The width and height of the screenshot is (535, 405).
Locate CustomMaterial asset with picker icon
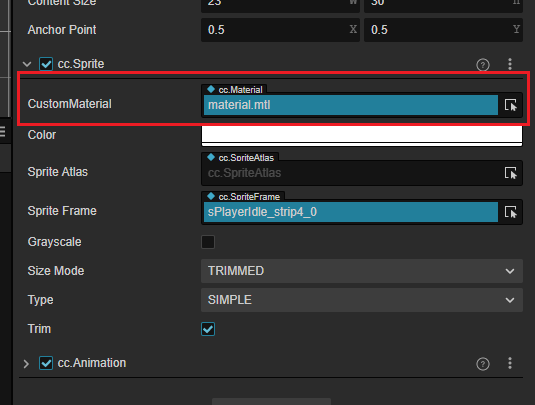click(x=510, y=105)
